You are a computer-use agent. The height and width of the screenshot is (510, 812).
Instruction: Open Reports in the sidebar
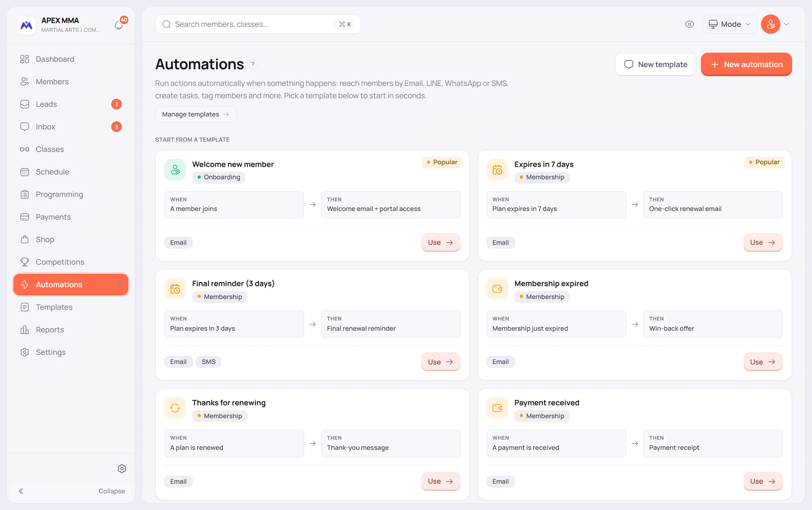pyautogui.click(x=71, y=330)
